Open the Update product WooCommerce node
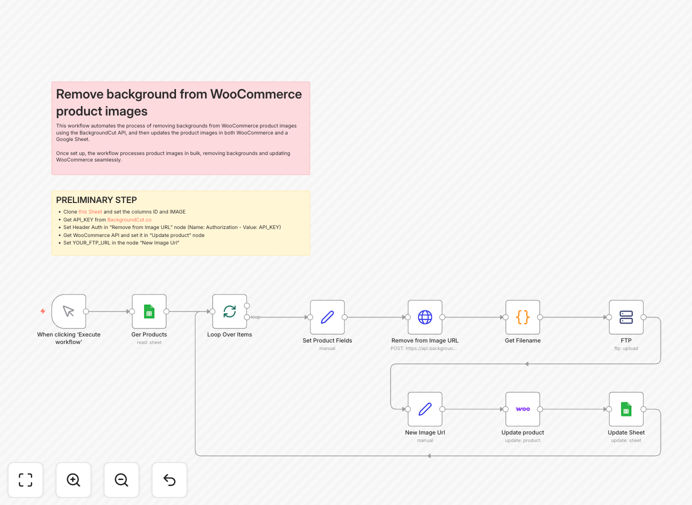Image resolution: width=692 pixels, height=505 pixels. click(x=523, y=409)
